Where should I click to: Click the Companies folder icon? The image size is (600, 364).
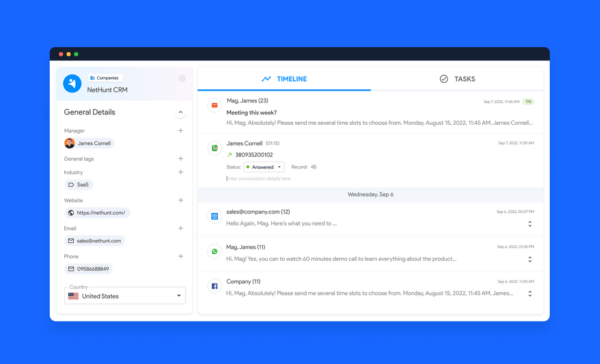coord(91,77)
